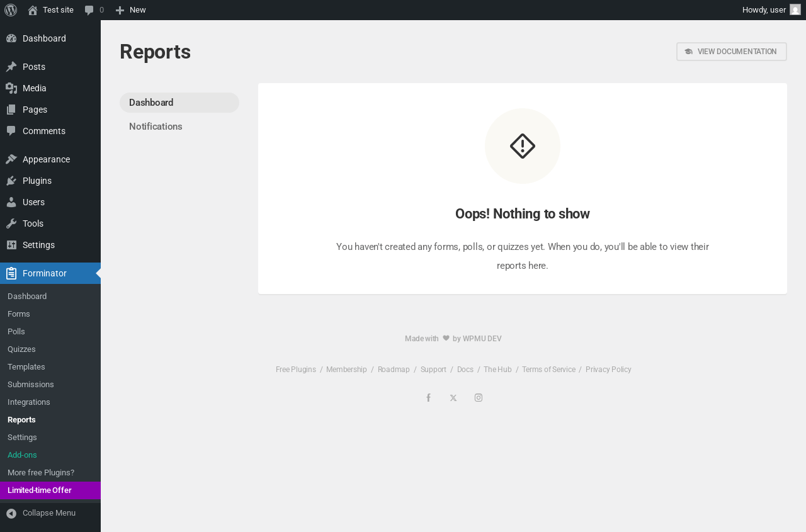Click the Test site home icon

33,10
